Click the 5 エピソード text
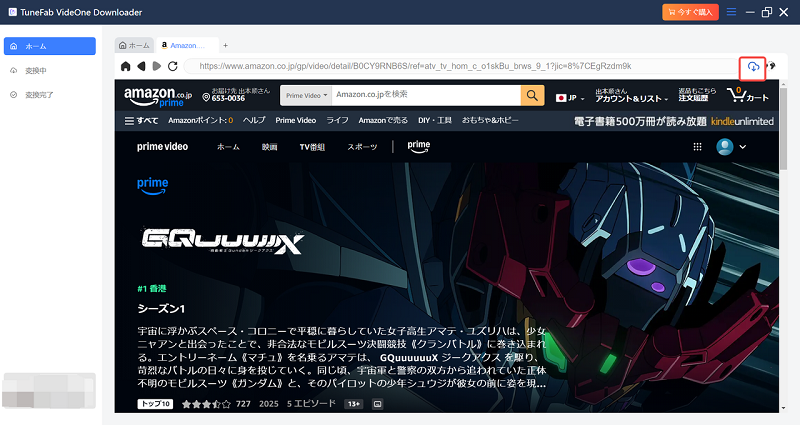This screenshot has width=800, height=425. (311, 404)
